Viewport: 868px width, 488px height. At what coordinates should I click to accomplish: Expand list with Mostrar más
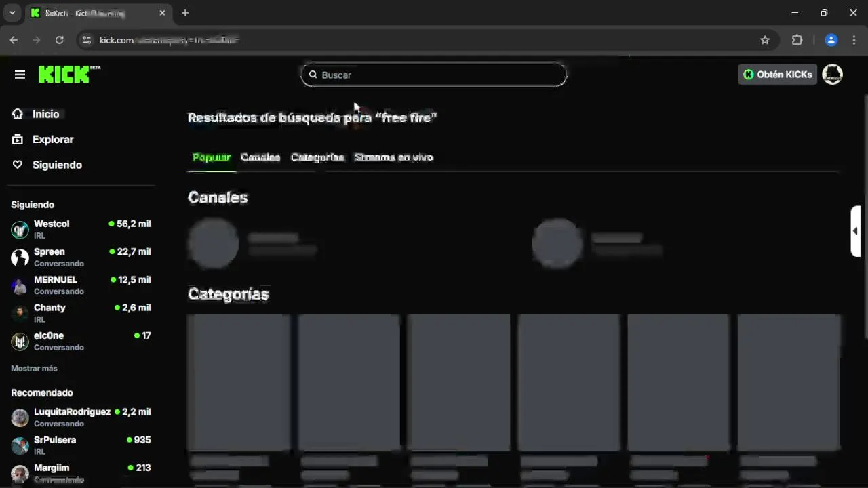pyautogui.click(x=34, y=369)
